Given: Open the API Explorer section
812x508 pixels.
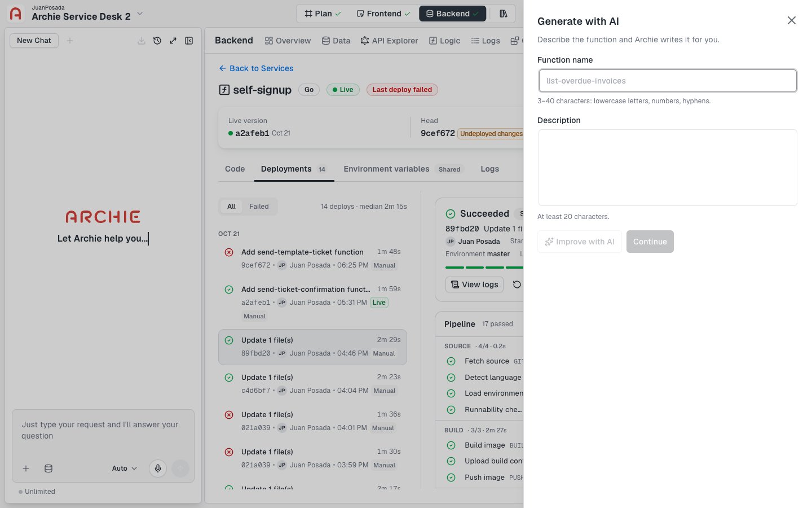Looking at the screenshot, I should click(389, 41).
